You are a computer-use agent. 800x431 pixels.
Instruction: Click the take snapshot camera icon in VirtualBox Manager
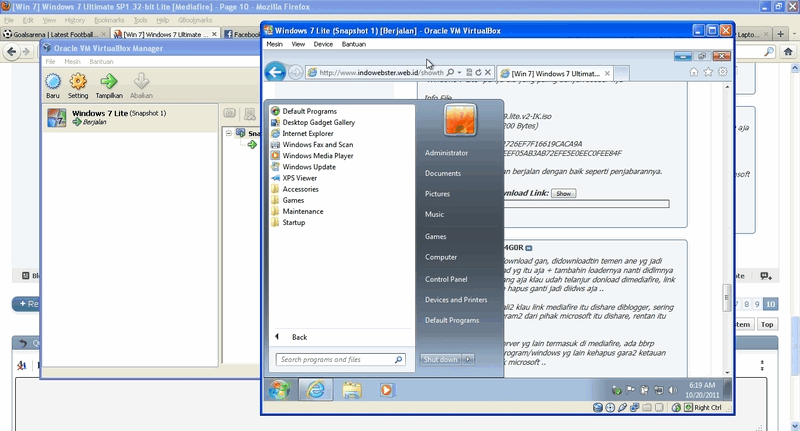point(230,113)
